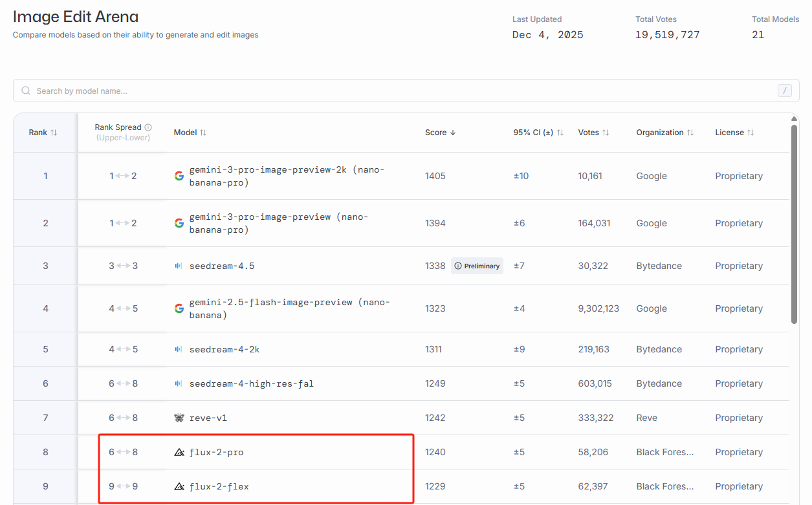Click the slash shortcut key badge in search
Viewport: 812px width, 505px height.
[784, 91]
